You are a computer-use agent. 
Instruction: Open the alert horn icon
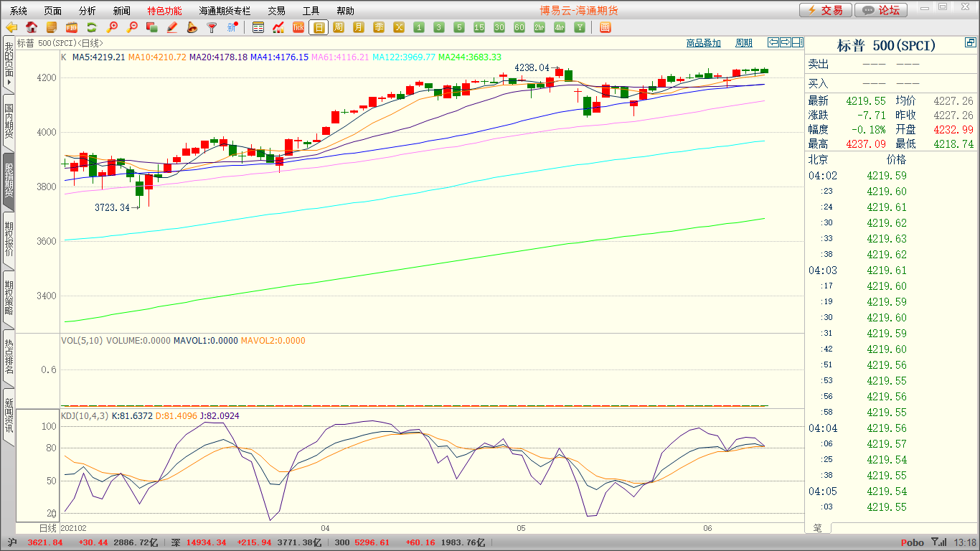192,27
